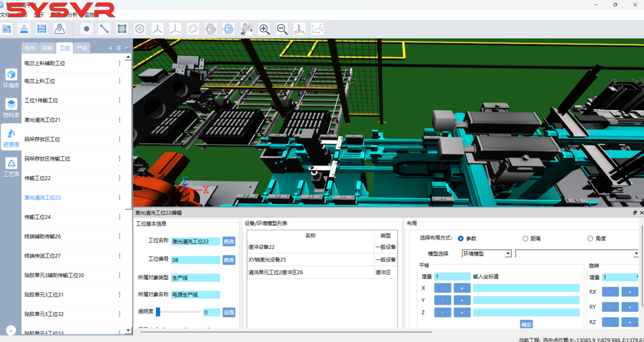The width and height of the screenshot is (644, 342).
Task: Click 修改 next to 工位编号
Action: coord(229,260)
